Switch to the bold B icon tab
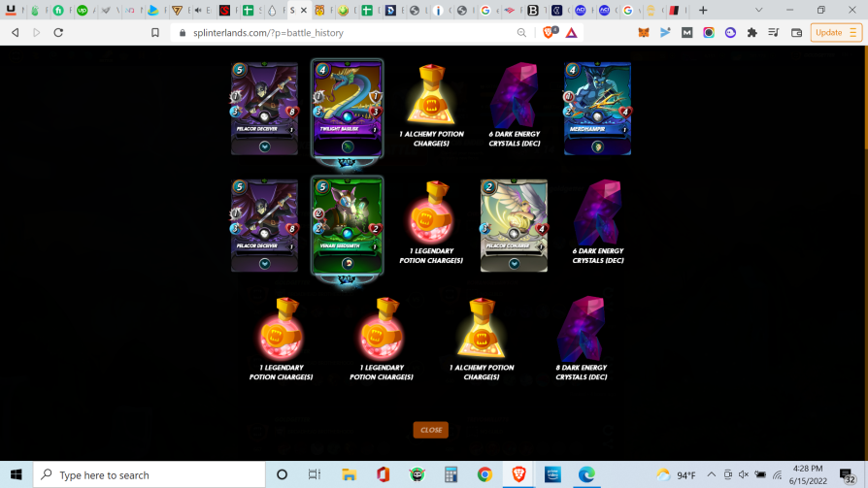 point(533,10)
